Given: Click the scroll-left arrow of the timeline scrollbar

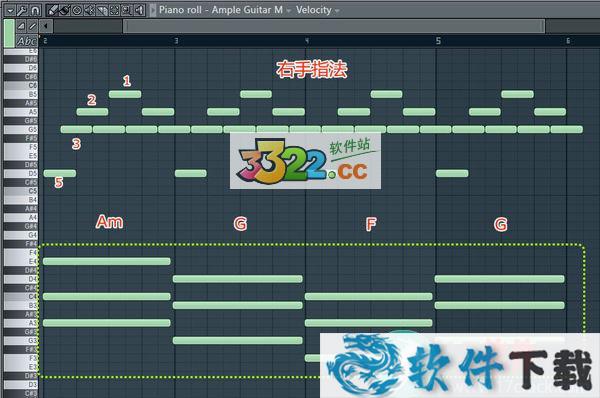Looking at the screenshot, I should [46, 26].
